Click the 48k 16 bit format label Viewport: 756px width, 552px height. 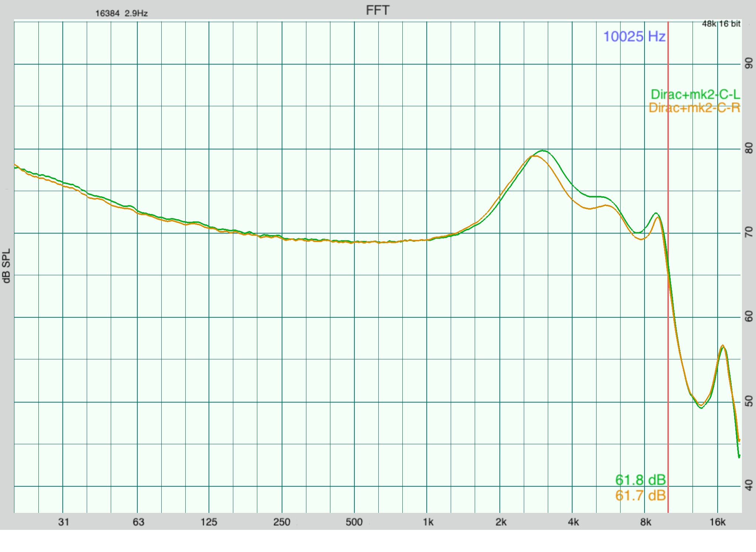(721, 24)
